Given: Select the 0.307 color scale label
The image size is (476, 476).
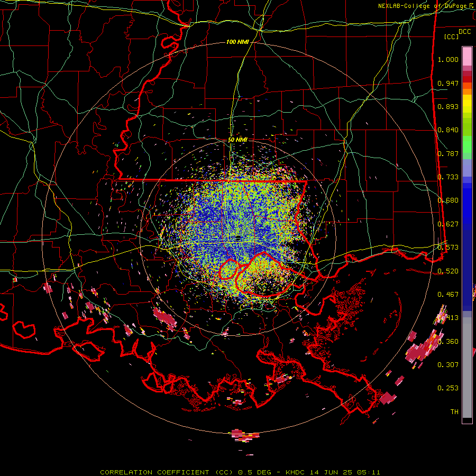Looking at the screenshot, I should click(x=448, y=365).
